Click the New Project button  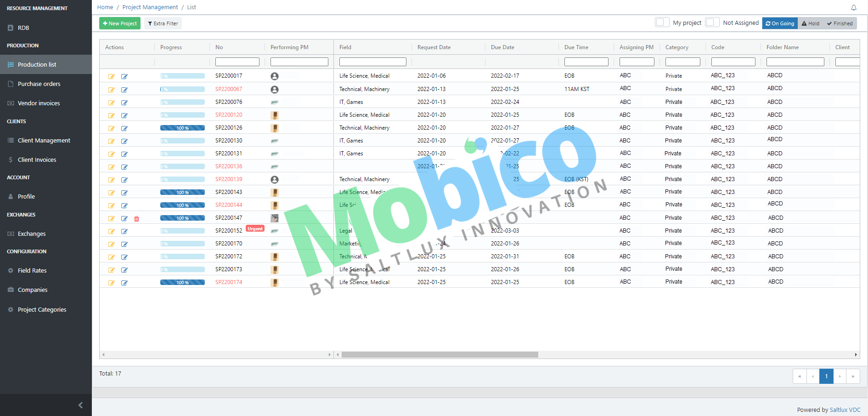[x=119, y=23]
